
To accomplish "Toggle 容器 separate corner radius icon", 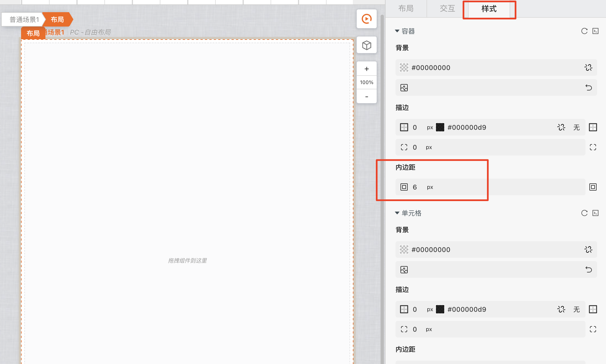I will [593, 147].
